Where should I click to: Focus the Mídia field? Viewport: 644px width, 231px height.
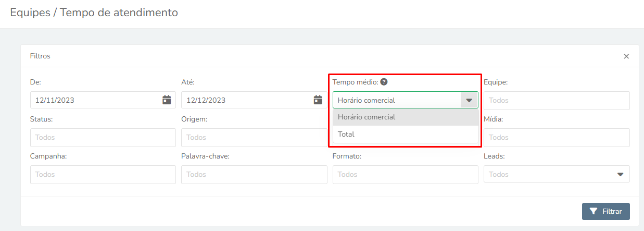pos(557,137)
